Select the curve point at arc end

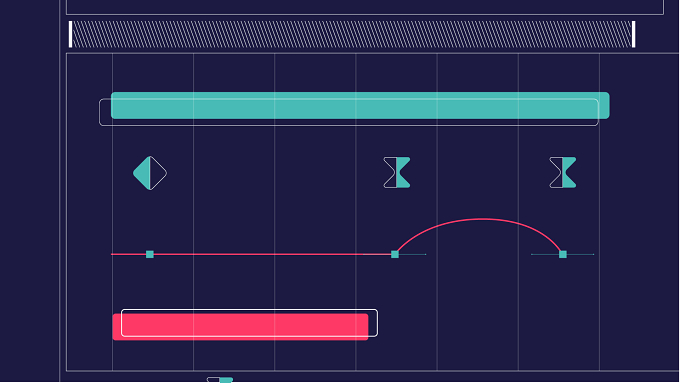[563, 254]
